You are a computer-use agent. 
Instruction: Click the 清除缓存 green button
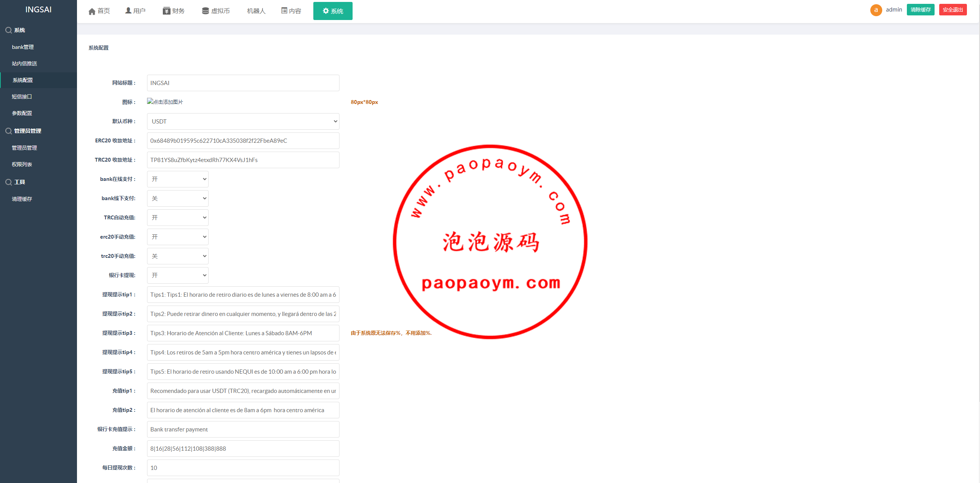pos(920,10)
